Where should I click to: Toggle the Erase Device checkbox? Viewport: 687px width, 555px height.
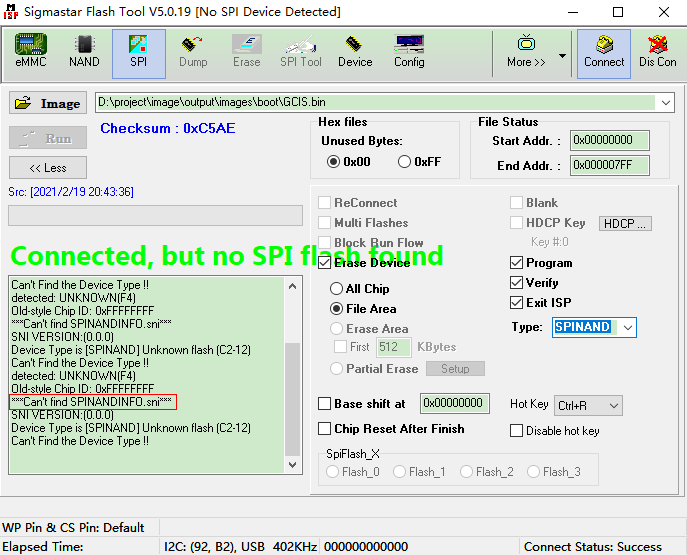click(x=324, y=263)
